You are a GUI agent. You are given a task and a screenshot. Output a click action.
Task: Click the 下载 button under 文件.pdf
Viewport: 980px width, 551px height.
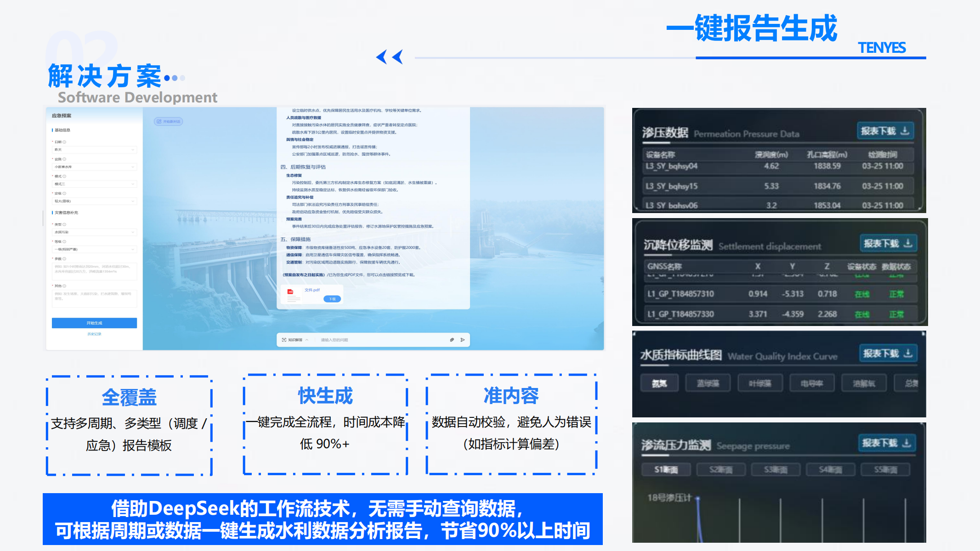[x=332, y=299]
